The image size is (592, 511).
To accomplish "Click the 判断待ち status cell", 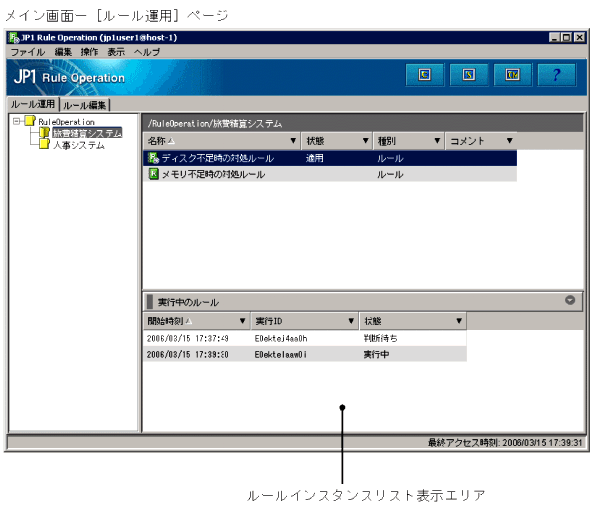I will [381, 338].
